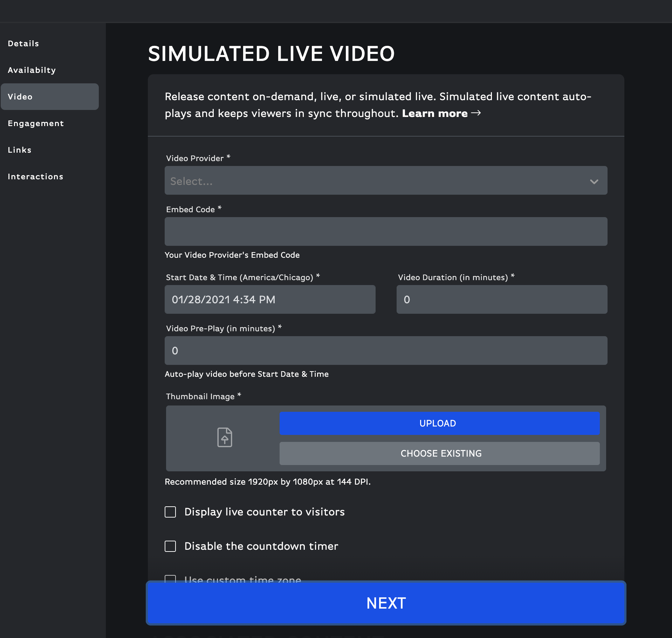The image size is (672, 638).
Task: Click the Start Date & Time field
Action: [270, 299]
